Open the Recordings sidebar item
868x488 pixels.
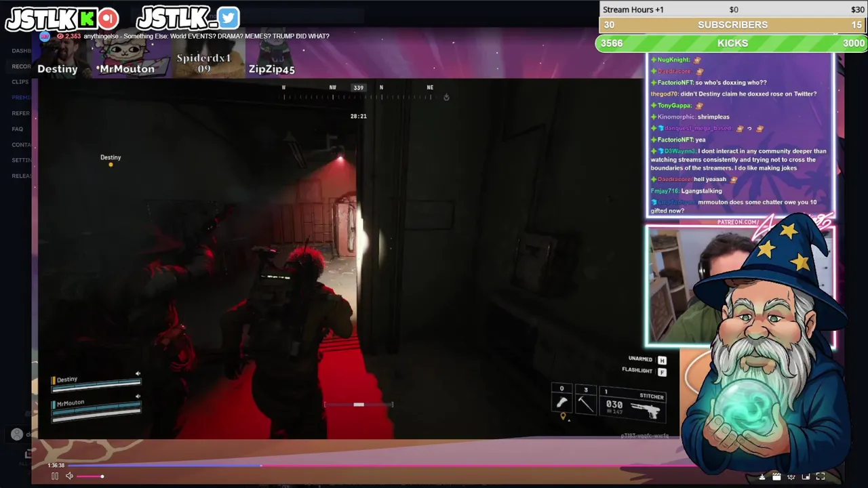[21, 66]
